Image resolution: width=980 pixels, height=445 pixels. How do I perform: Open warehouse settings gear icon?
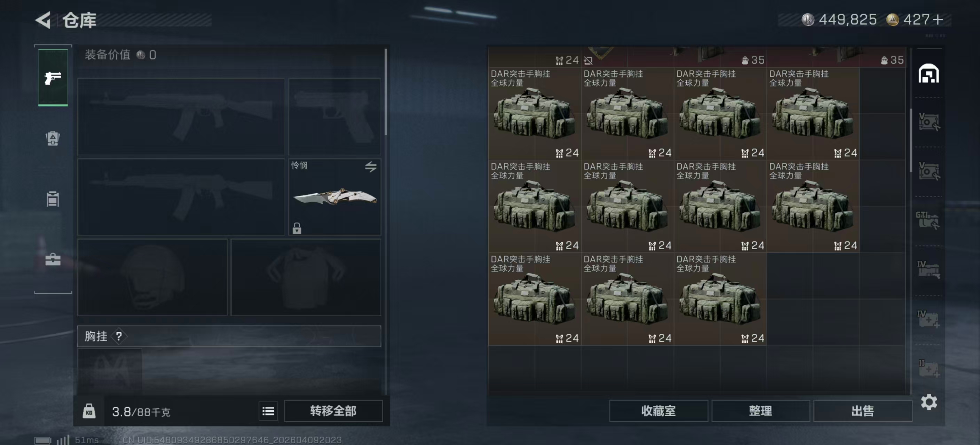click(x=928, y=402)
